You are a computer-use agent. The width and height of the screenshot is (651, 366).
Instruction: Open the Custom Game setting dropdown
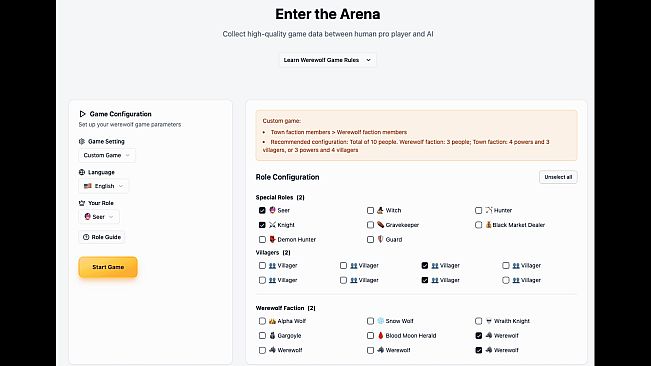pos(107,155)
